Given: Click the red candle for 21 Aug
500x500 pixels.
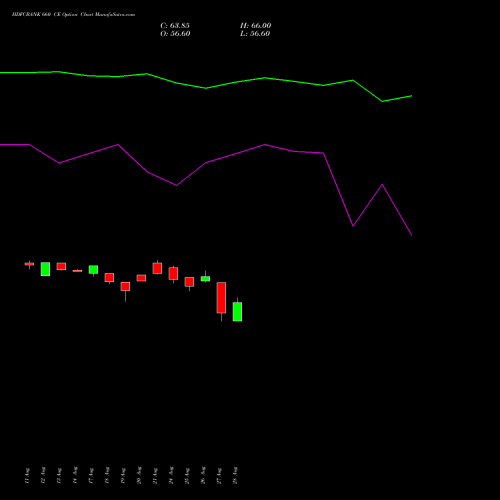Looking at the screenshot, I should [157, 268].
